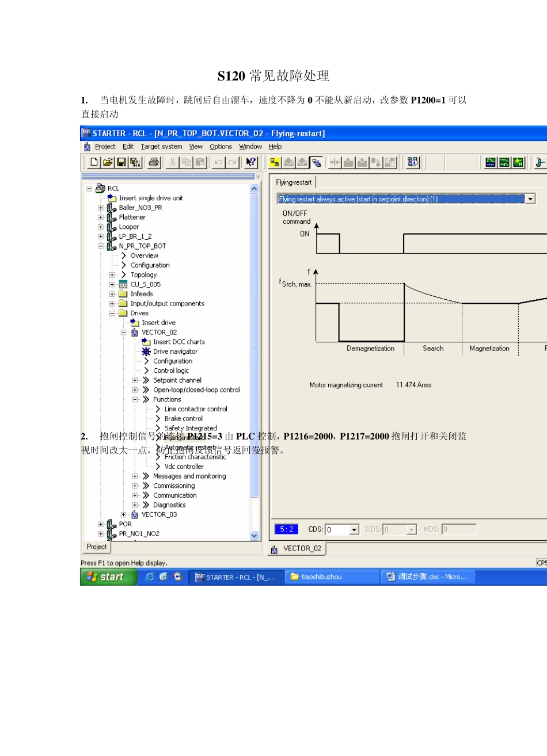This screenshot has width=547, height=756.
Task: Expand the Messages and monitoring node
Action: 135,476
